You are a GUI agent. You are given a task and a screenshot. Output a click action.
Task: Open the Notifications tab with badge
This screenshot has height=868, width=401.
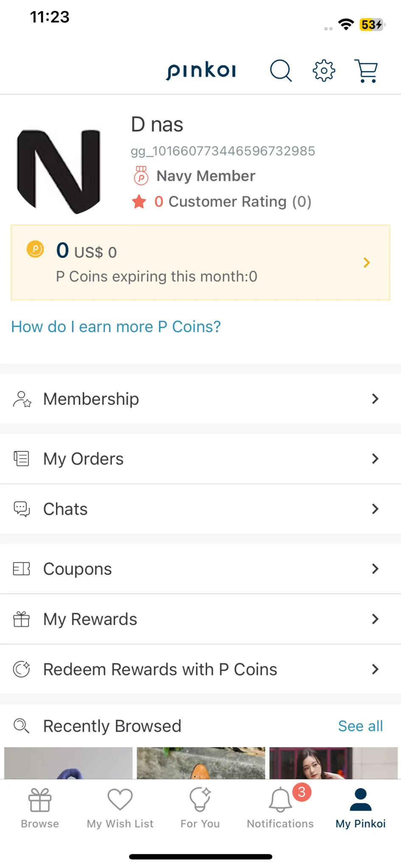[x=280, y=808]
